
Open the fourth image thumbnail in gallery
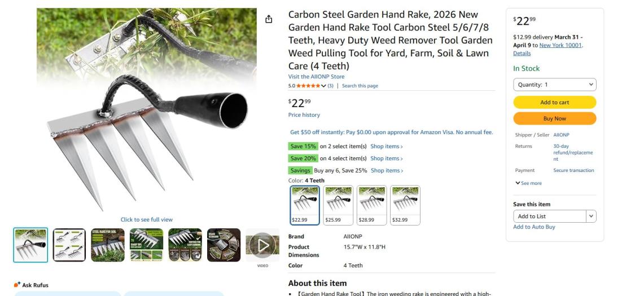(x=146, y=245)
